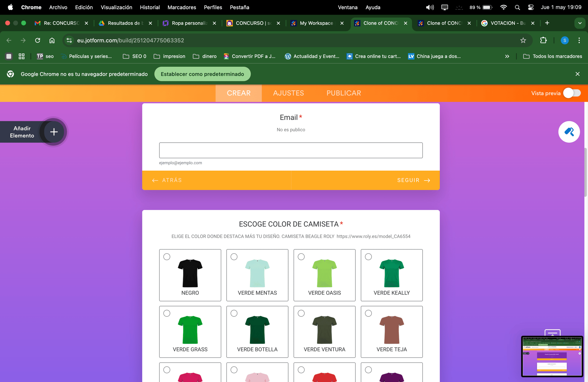The width and height of the screenshot is (588, 382).
Task: Click the screenshot preview thumbnail
Action: point(552,356)
